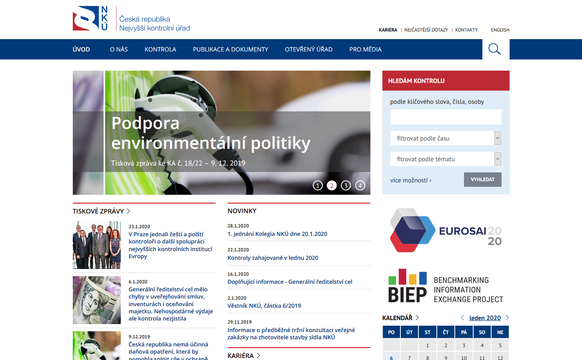Image resolution: width=582 pixels, height=360 pixels.
Task: Open article 'Generální ředitelství cel mělo chyby'
Action: 171,304
